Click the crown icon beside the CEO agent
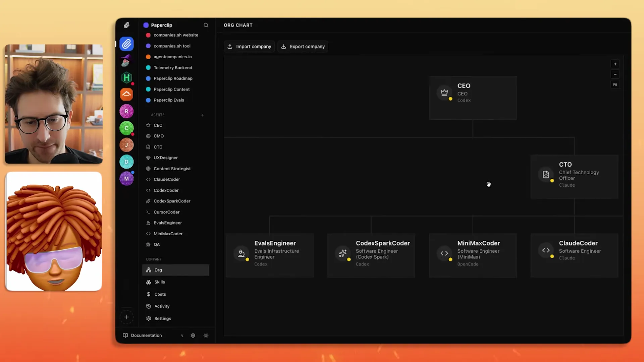Image resolution: width=644 pixels, height=362 pixels. 149,125
